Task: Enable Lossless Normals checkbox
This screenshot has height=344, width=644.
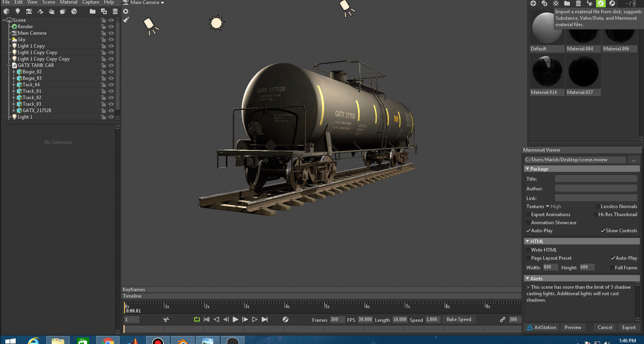Action: click(x=598, y=206)
